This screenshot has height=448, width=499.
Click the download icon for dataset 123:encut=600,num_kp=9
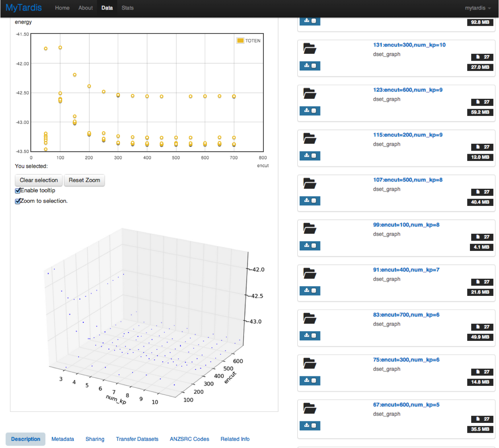(306, 110)
